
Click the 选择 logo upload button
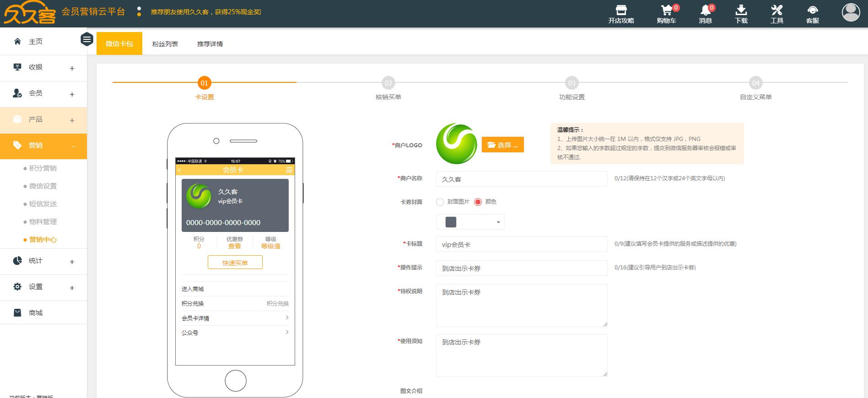(x=503, y=145)
